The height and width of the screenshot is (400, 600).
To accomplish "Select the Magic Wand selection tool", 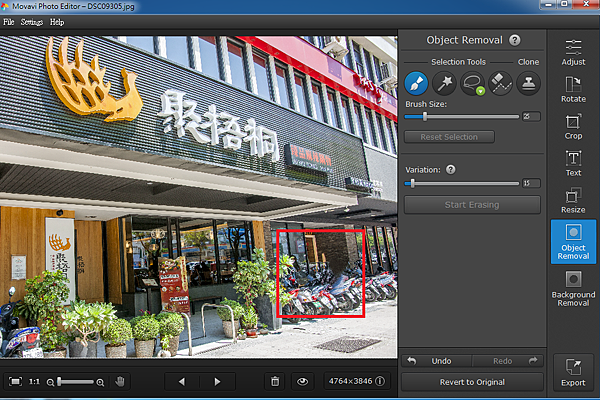I will coord(444,83).
